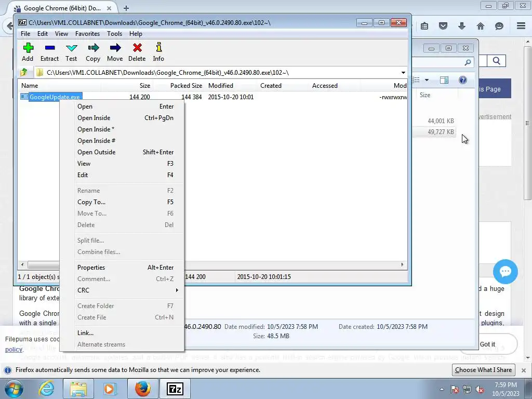Click the GoogleUpdate.exe file icon
532x399 pixels.
(24, 97)
